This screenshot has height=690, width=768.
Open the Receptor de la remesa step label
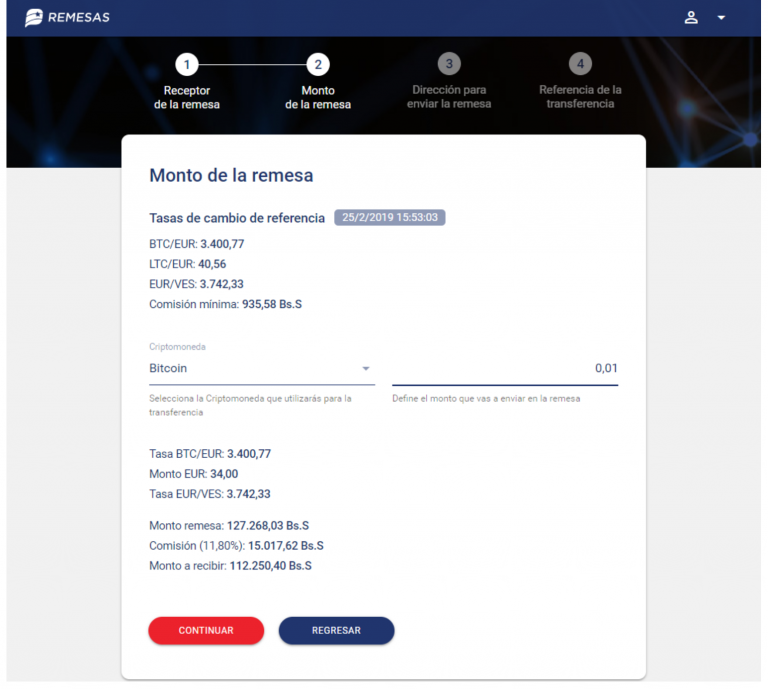click(x=186, y=97)
